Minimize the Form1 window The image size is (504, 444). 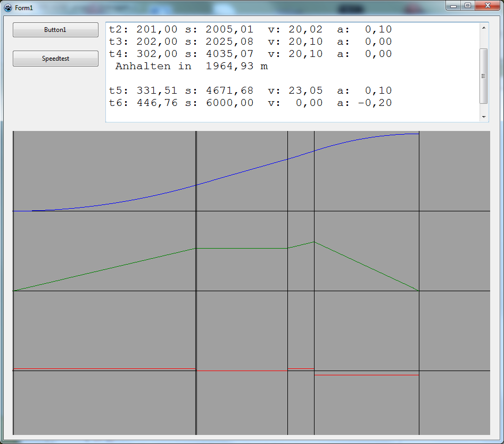click(x=453, y=6)
